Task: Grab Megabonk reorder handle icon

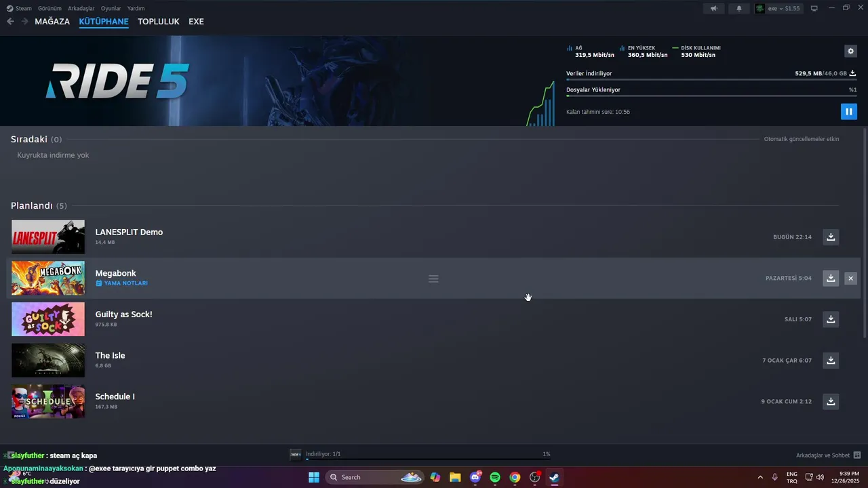Action: (x=433, y=279)
